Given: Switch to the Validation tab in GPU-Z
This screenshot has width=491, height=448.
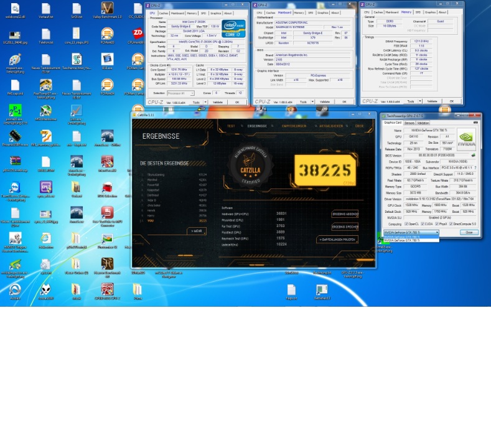Looking at the screenshot, I should pyautogui.click(x=423, y=123).
